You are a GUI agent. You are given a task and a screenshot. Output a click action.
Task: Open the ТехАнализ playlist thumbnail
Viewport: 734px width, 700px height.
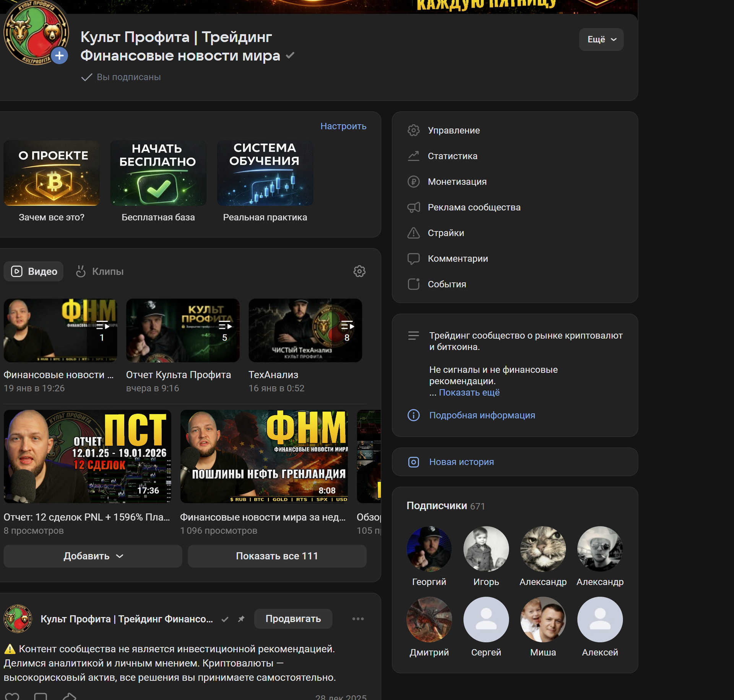coord(305,330)
